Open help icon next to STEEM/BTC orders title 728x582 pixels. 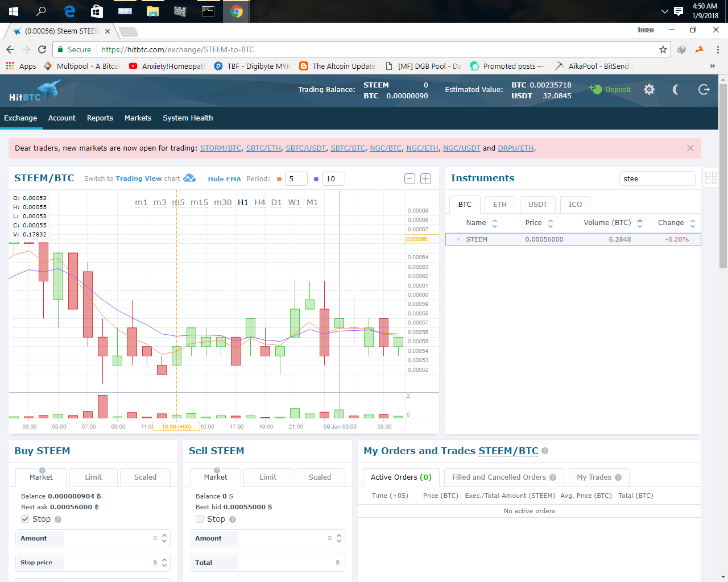(545, 451)
